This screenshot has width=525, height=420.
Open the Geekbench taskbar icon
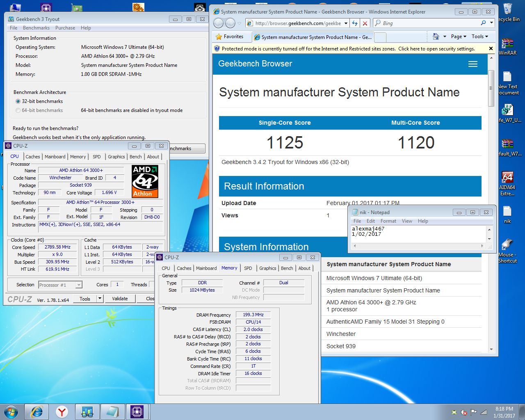point(87,411)
